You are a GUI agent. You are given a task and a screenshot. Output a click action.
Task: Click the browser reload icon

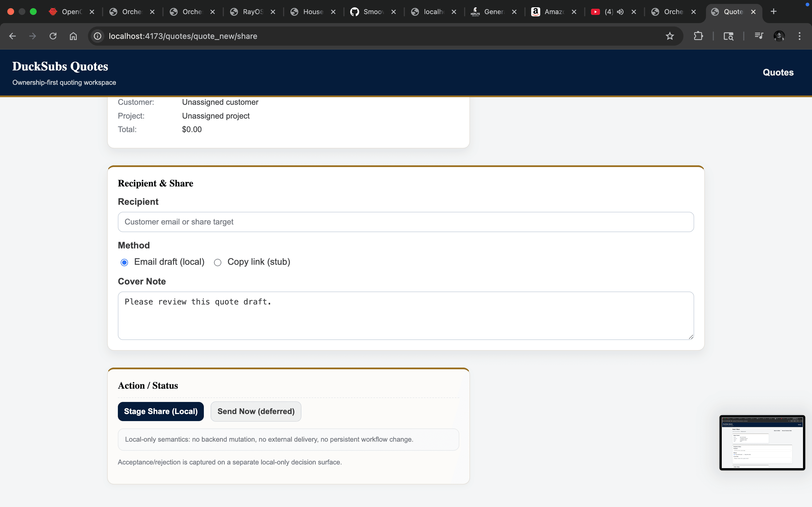(x=53, y=36)
